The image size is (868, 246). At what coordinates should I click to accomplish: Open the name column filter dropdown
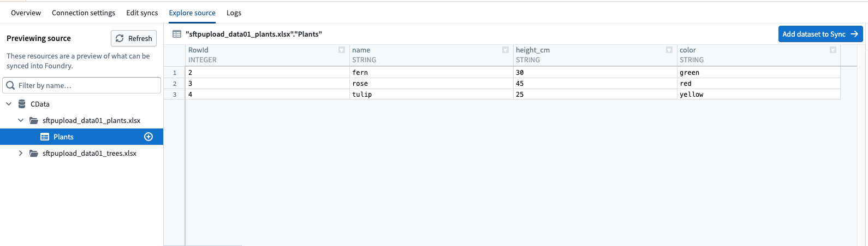506,50
